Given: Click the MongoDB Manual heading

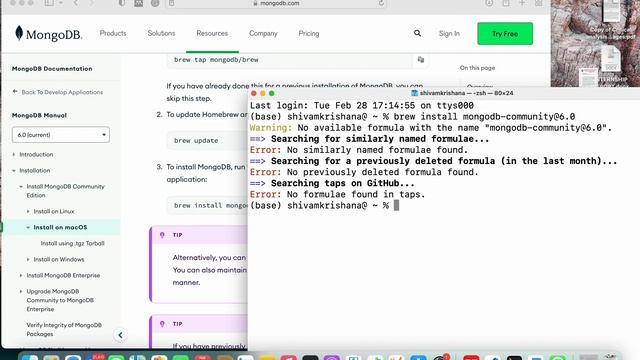Looking at the screenshot, I should coord(39,116).
